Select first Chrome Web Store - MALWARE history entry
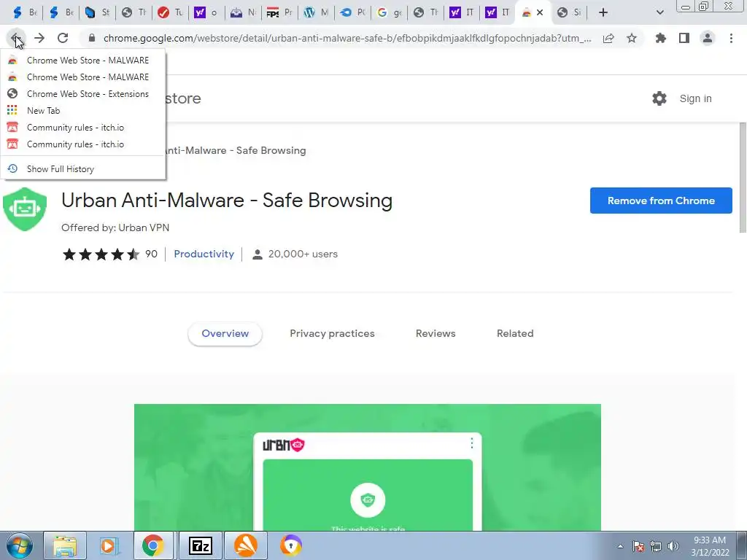The width and height of the screenshot is (747, 560). click(x=83, y=60)
